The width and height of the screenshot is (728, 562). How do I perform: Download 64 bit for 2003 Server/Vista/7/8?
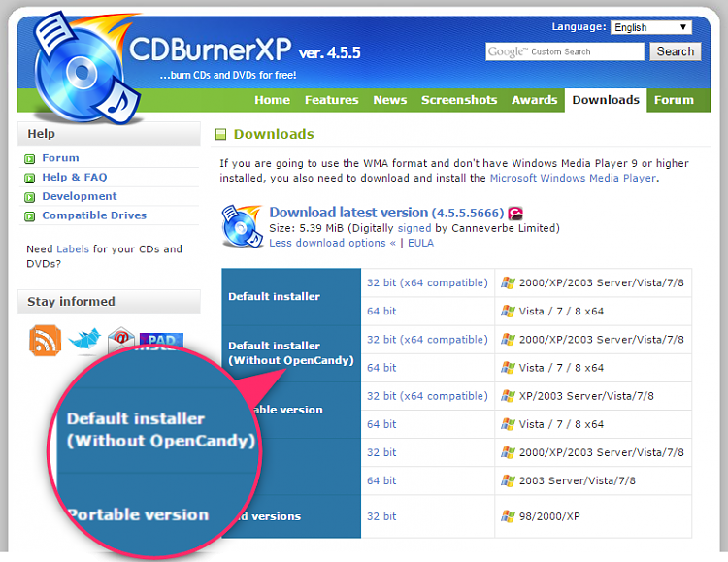click(381, 480)
